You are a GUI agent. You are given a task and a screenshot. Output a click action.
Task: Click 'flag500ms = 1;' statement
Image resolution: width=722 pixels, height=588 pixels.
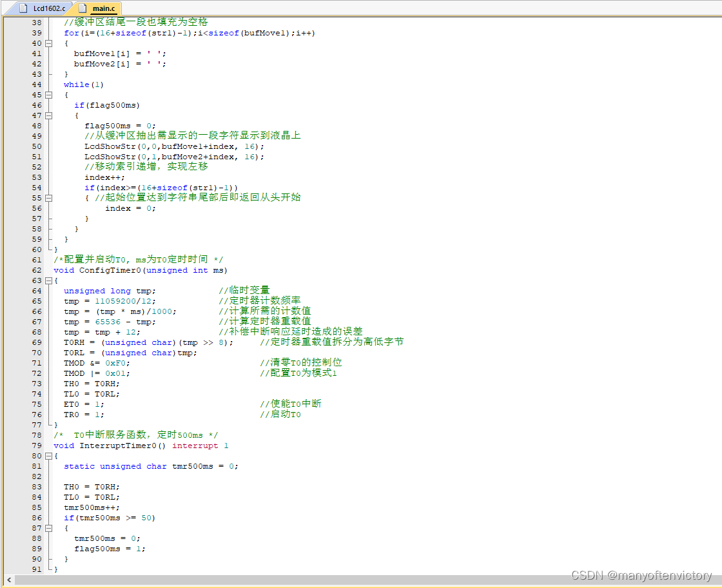110,549
